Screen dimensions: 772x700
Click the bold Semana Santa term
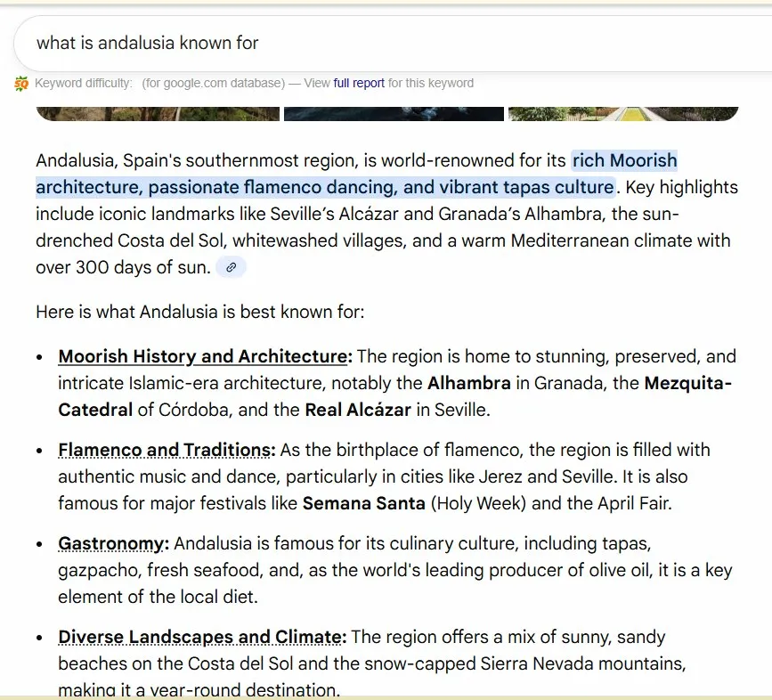(363, 503)
